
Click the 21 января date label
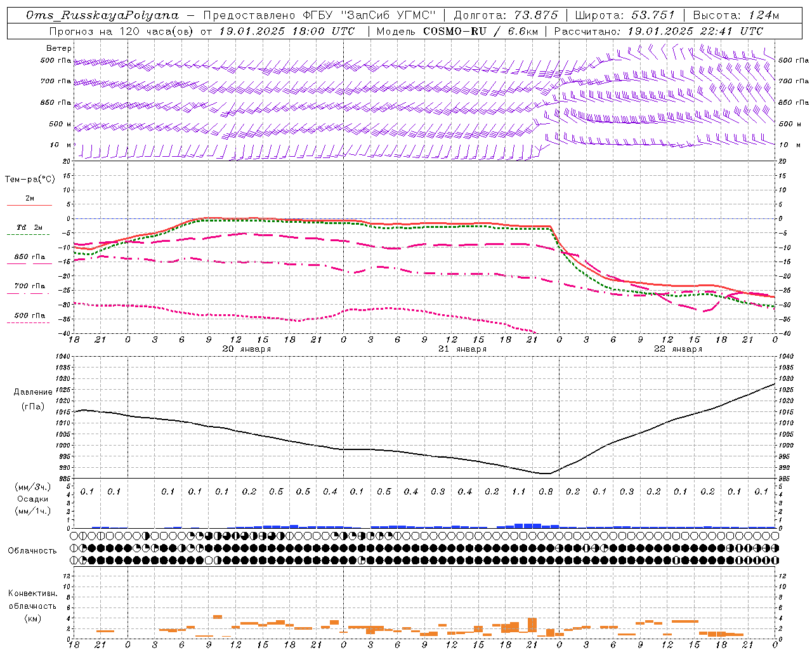click(x=462, y=349)
